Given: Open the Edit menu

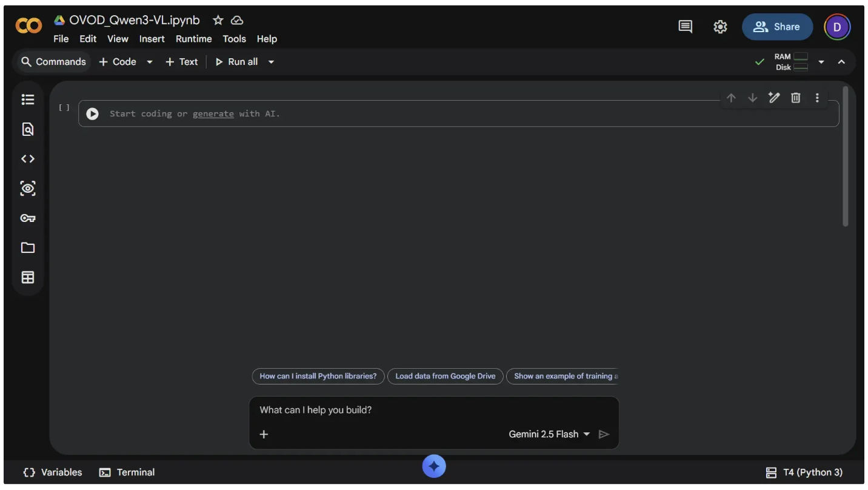Looking at the screenshot, I should tap(88, 39).
